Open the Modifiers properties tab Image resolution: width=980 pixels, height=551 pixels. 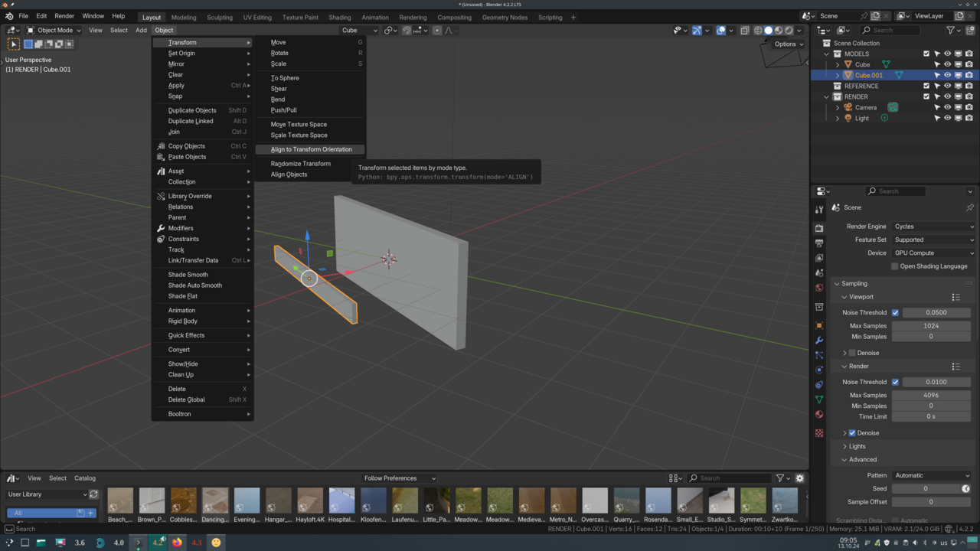click(819, 340)
